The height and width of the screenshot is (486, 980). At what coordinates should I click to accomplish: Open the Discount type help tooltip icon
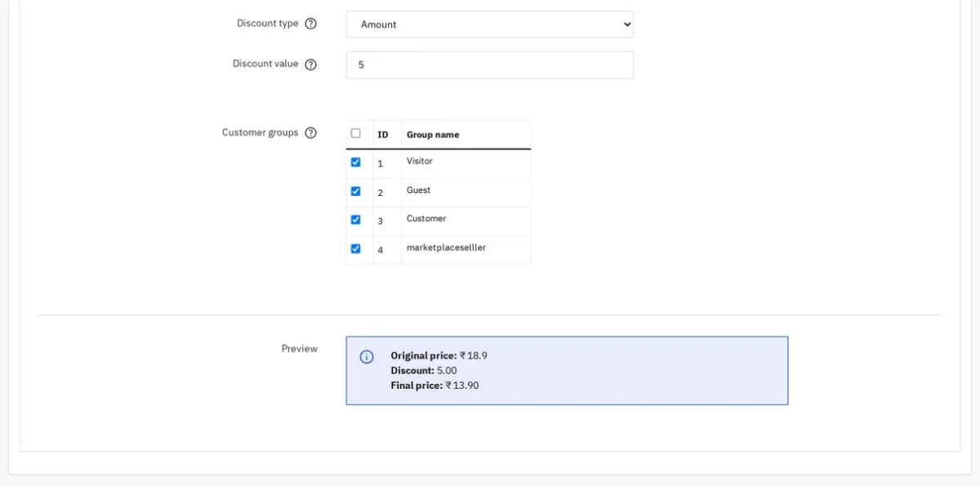click(310, 24)
